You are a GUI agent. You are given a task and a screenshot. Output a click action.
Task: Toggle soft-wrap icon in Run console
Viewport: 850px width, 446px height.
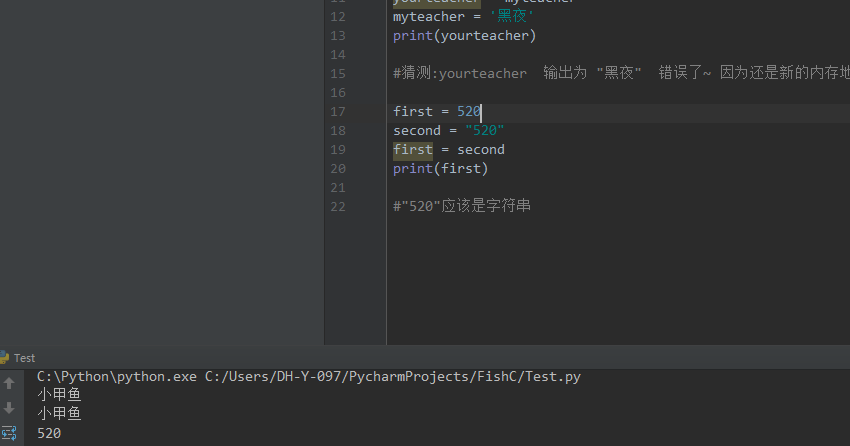click(x=9, y=432)
